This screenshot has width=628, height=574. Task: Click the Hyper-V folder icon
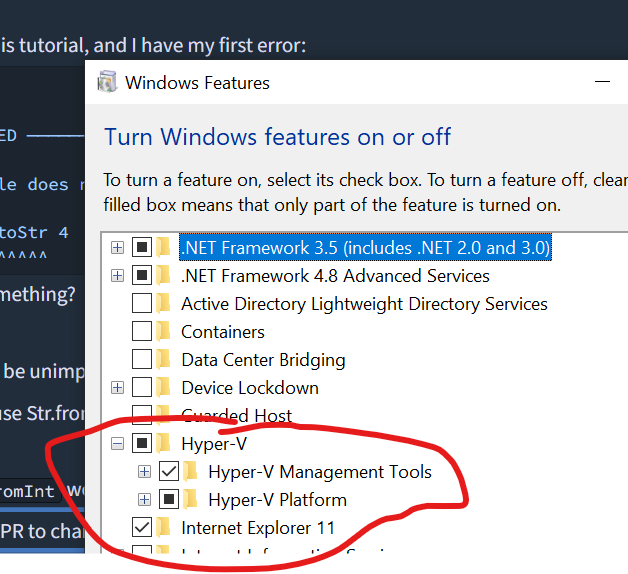point(163,443)
